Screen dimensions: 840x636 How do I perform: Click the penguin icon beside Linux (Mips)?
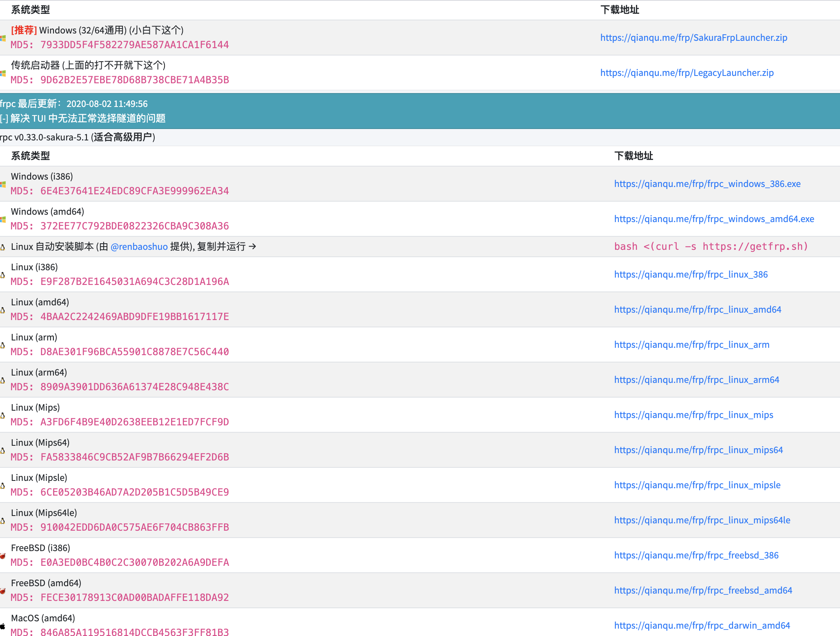[2, 415]
